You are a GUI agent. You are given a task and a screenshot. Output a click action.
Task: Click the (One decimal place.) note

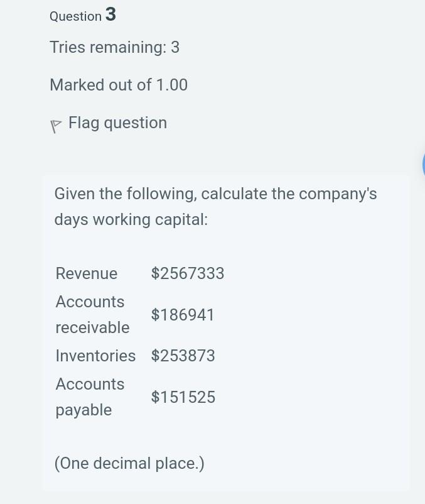pyautogui.click(x=129, y=463)
